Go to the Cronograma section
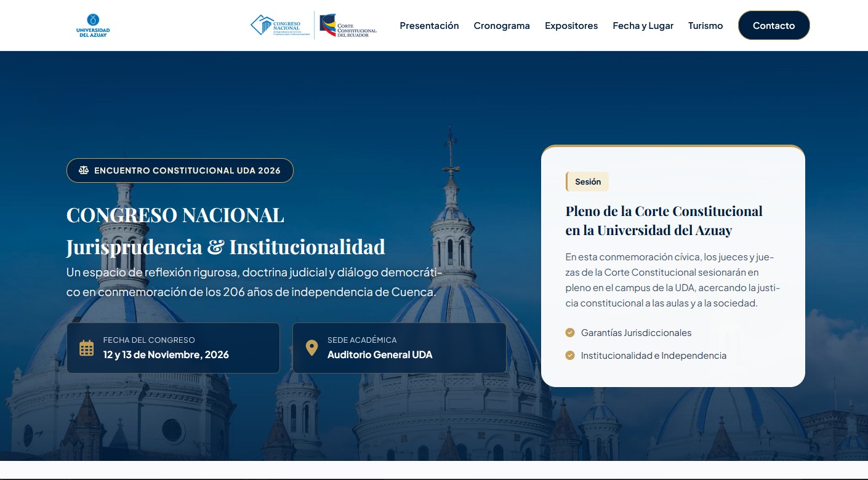The image size is (868, 480). pos(502,26)
